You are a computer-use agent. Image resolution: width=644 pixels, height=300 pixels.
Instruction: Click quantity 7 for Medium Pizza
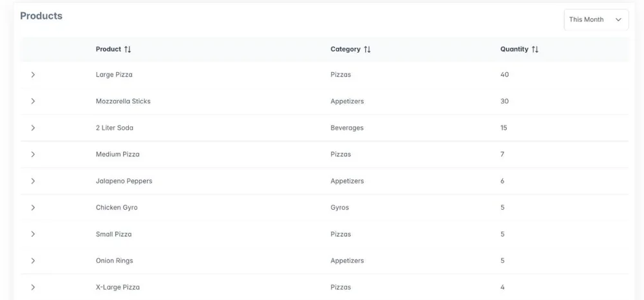(502, 155)
